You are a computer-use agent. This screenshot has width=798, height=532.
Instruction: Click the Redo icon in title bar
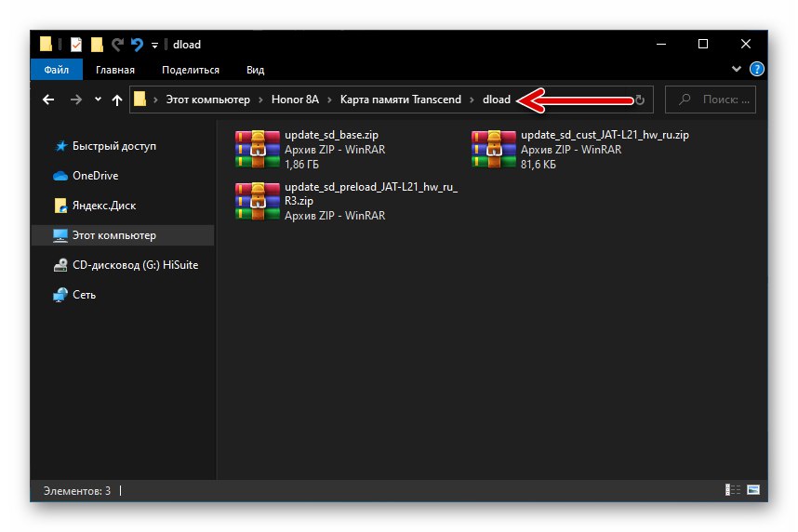click(x=117, y=45)
